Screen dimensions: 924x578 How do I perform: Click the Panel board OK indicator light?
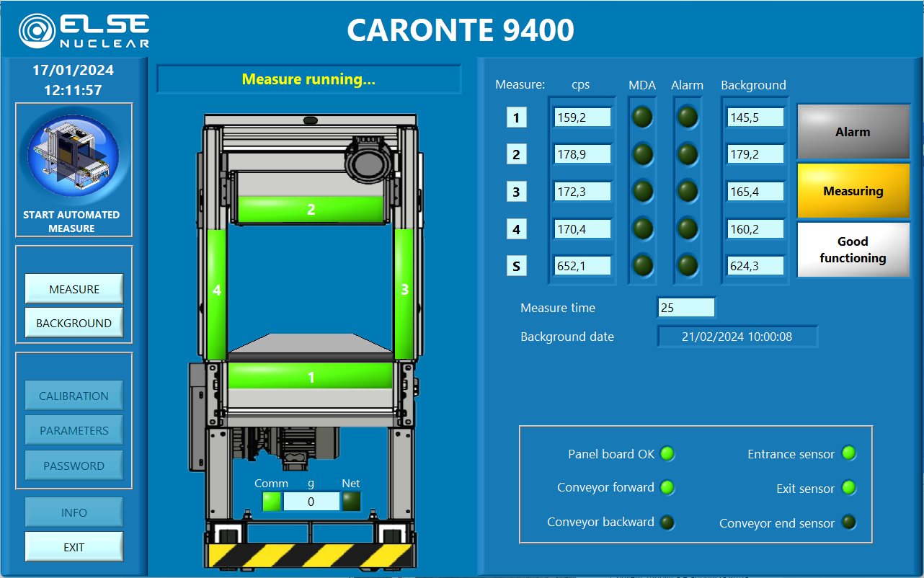coord(667,454)
